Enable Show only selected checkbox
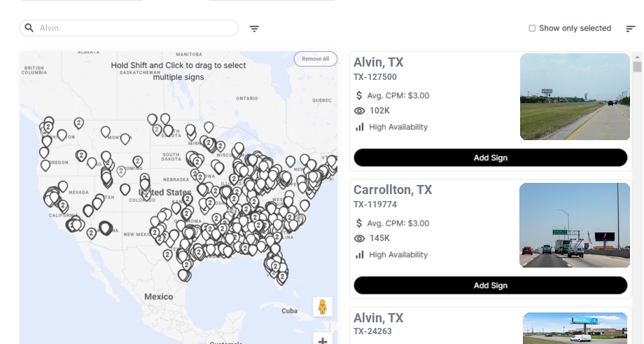Image resolution: width=644 pixels, height=344 pixels. (532, 29)
